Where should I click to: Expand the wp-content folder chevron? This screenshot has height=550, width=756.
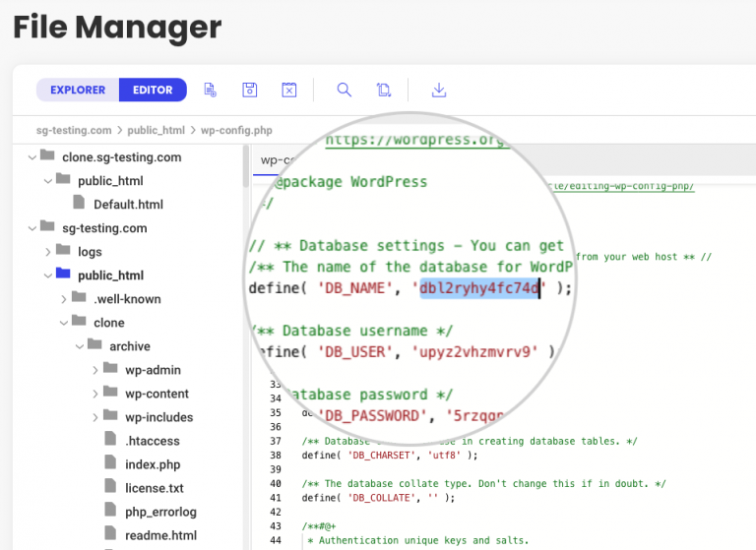click(x=94, y=394)
